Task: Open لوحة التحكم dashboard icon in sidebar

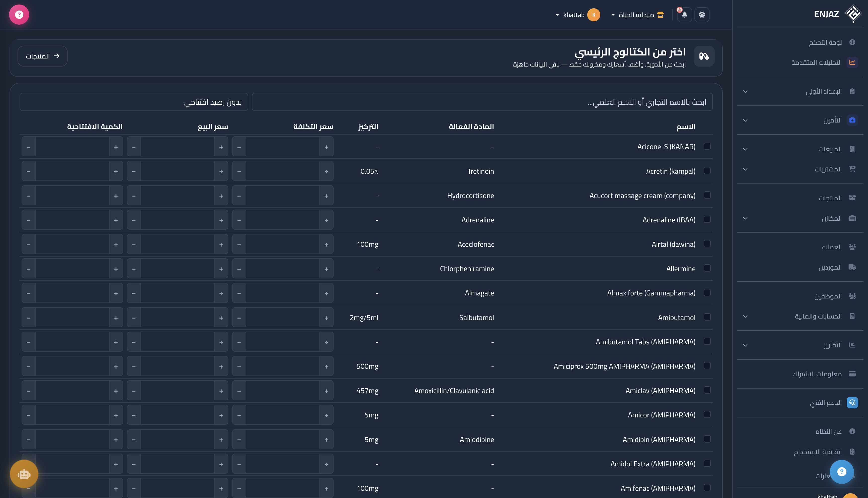Action: pos(852,42)
